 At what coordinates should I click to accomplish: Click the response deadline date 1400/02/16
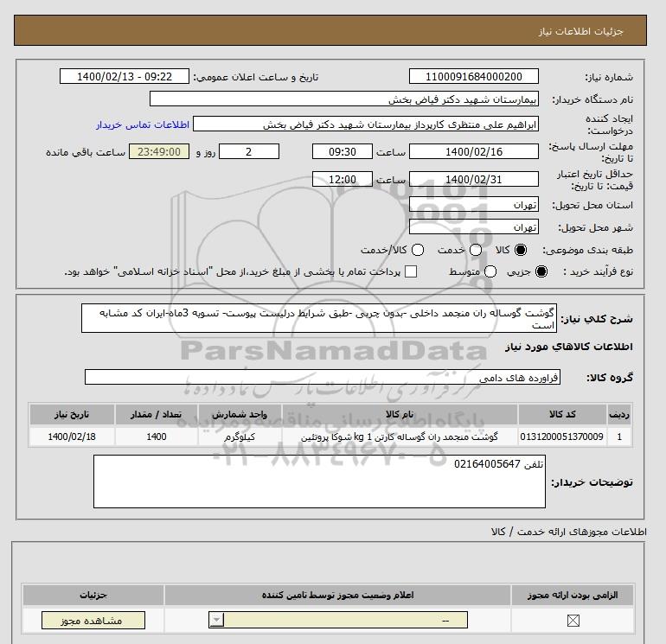tap(474, 151)
